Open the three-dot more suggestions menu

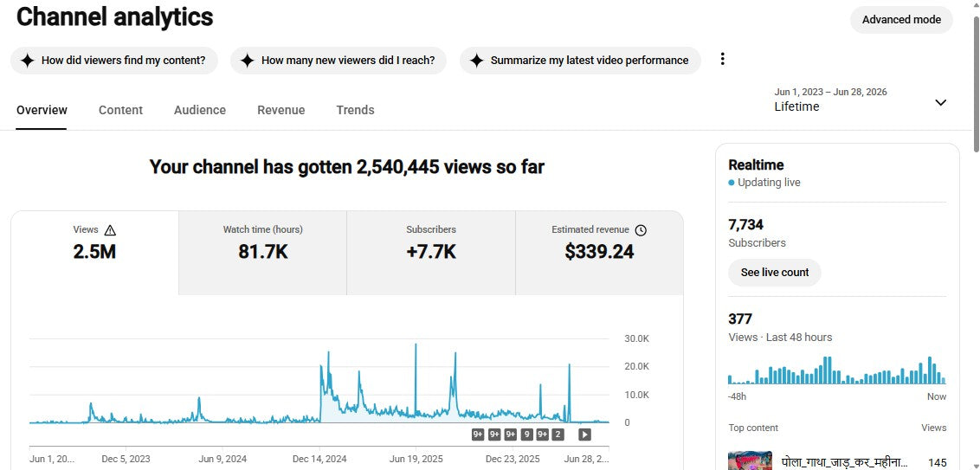click(723, 60)
